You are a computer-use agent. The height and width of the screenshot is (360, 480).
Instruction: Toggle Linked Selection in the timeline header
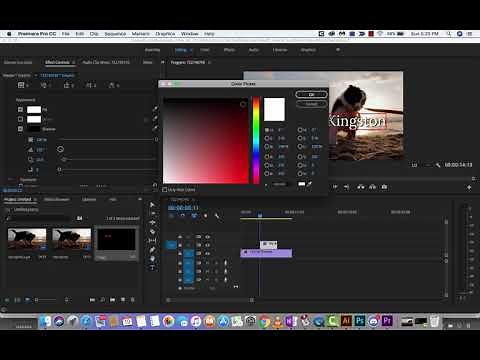point(194,216)
